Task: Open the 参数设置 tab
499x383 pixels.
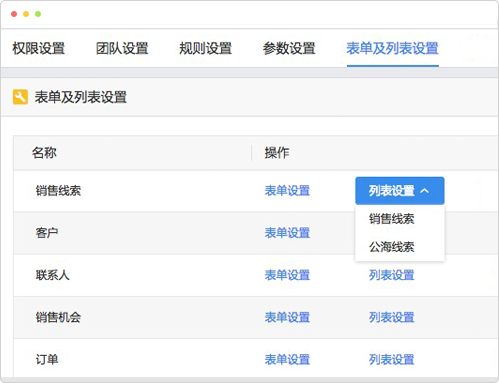Action: click(289, 48)
